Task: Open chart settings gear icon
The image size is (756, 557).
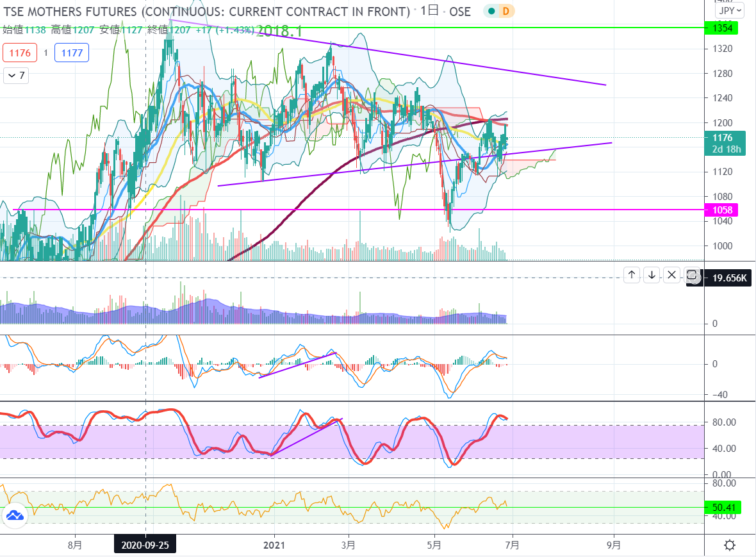Action: [x=730, y=545]
